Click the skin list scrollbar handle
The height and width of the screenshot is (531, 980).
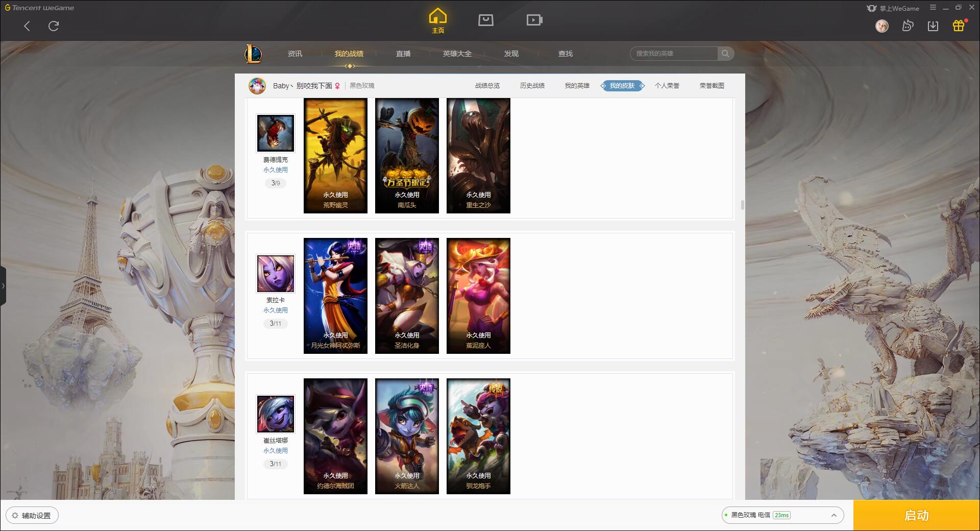(742, 205)
